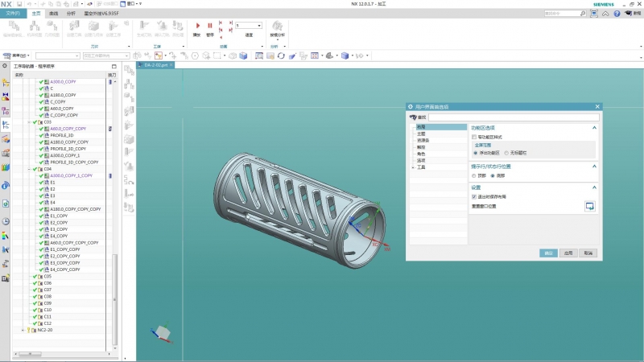Click the navigator's vertical scrollbar
The height and width of the screenshot is (362, 644).
click(x=114, y=299)
